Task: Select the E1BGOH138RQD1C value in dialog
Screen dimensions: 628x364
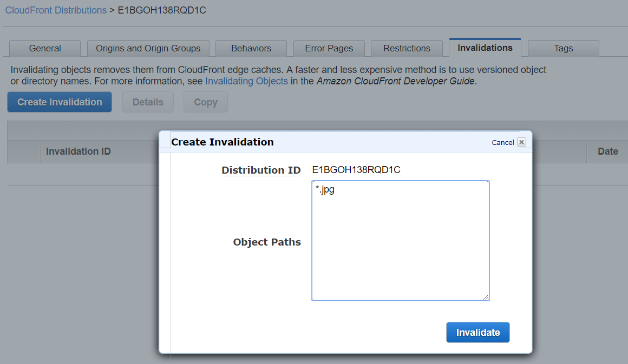Action: click(356, 170)
